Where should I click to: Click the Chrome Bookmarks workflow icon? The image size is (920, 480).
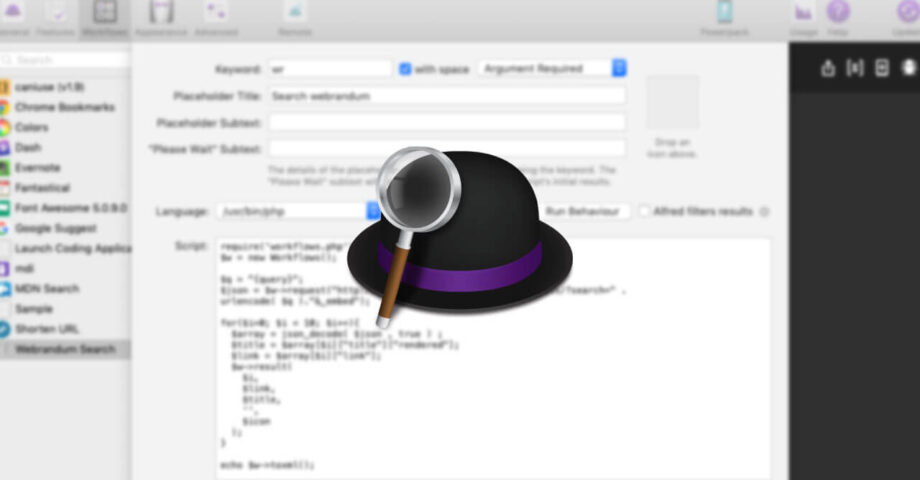[4, 107]
